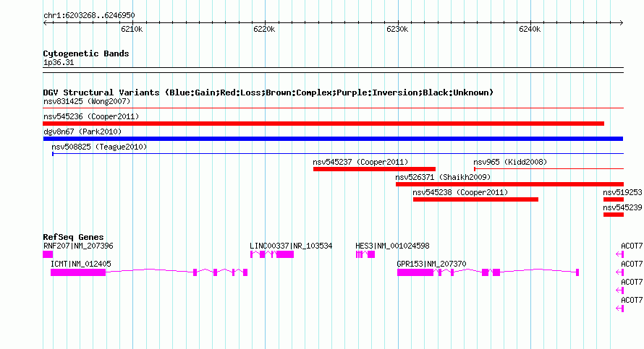644x349 pixels.
Task: Click the chr1:6203268..6246950 region label
Action: 89,15
